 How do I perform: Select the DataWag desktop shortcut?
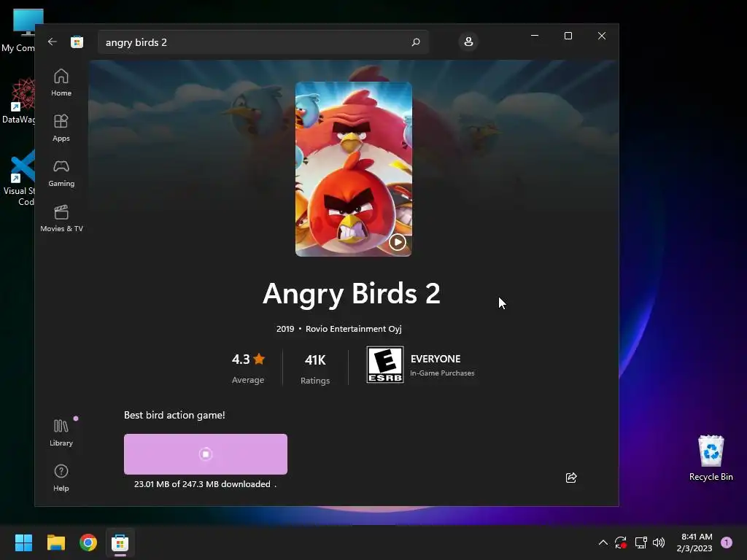pyautogui.click(x=18, y=101)
